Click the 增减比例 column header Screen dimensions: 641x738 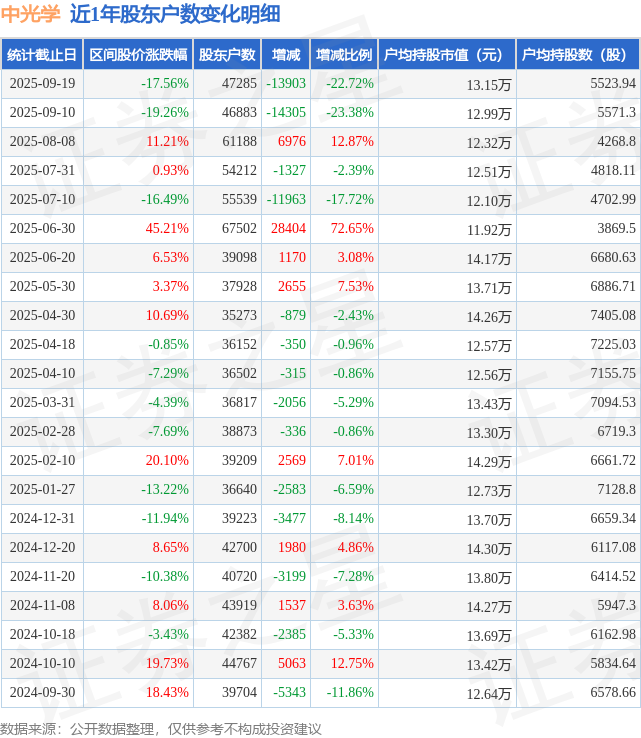(x=344, y=55)
